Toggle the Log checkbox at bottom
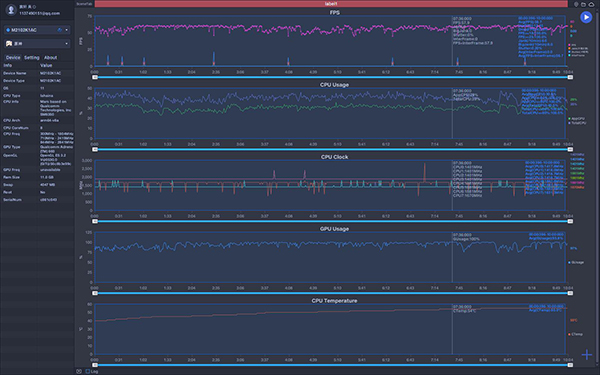The image size is (600, 375). [x=88, y=371]
